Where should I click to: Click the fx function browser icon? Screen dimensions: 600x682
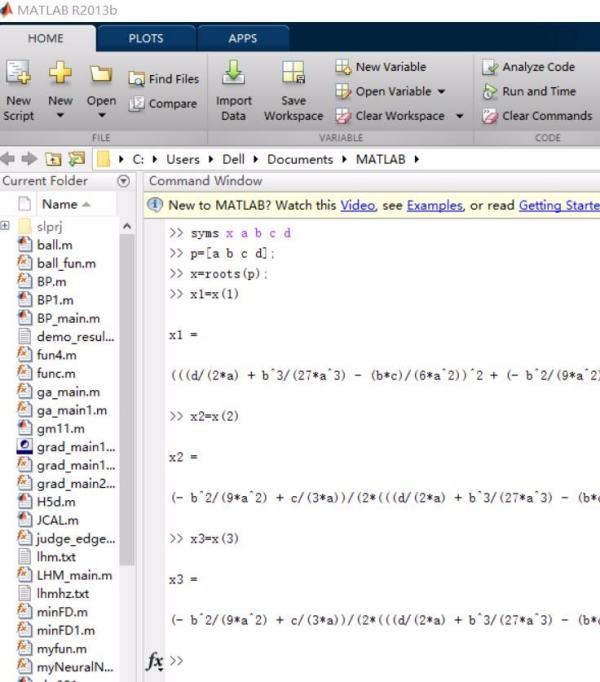[155, 662]
